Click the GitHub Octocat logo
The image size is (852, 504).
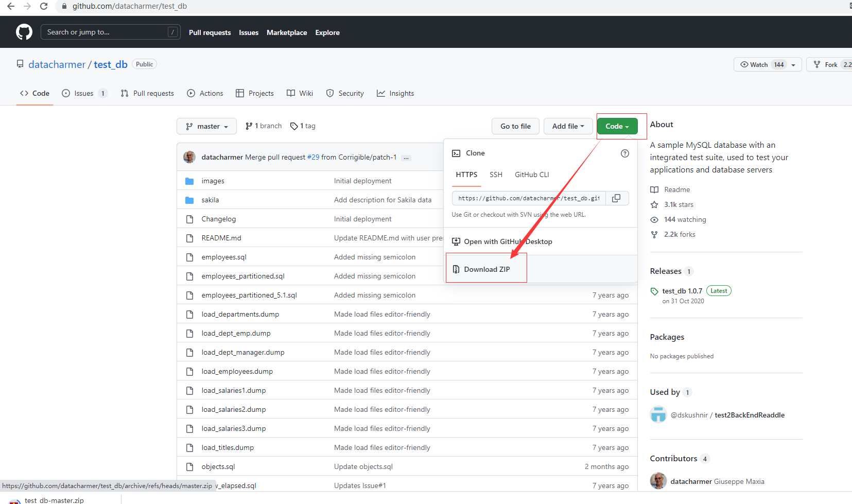pyautogui.click(x=24, y=32)
